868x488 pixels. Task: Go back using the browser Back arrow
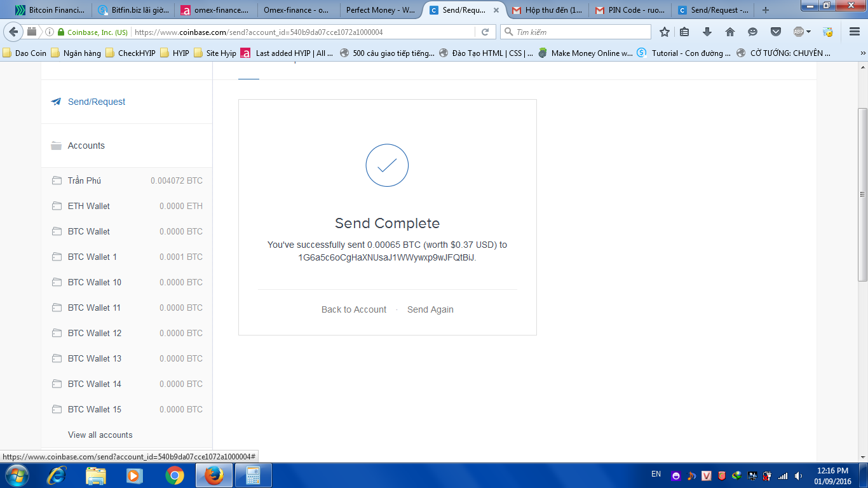13,32
